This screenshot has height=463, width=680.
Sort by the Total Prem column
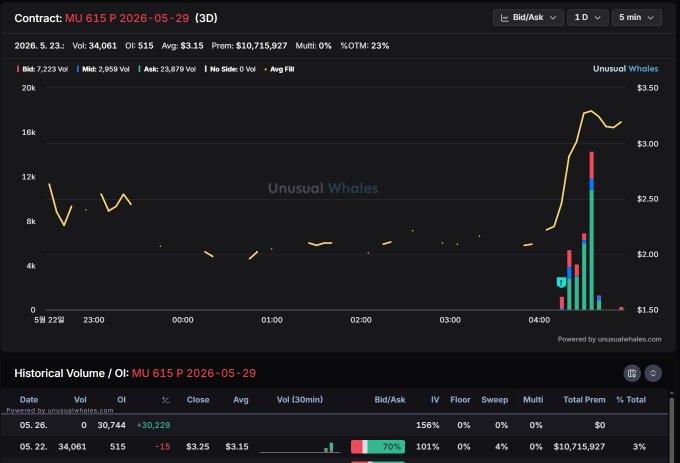coord(584,400)
